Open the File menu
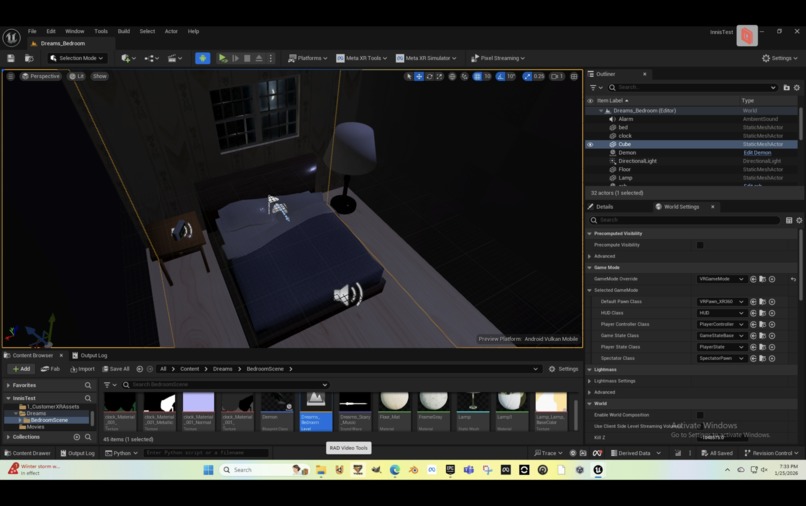Screen dimensions: 806x506 pos(32,31)
